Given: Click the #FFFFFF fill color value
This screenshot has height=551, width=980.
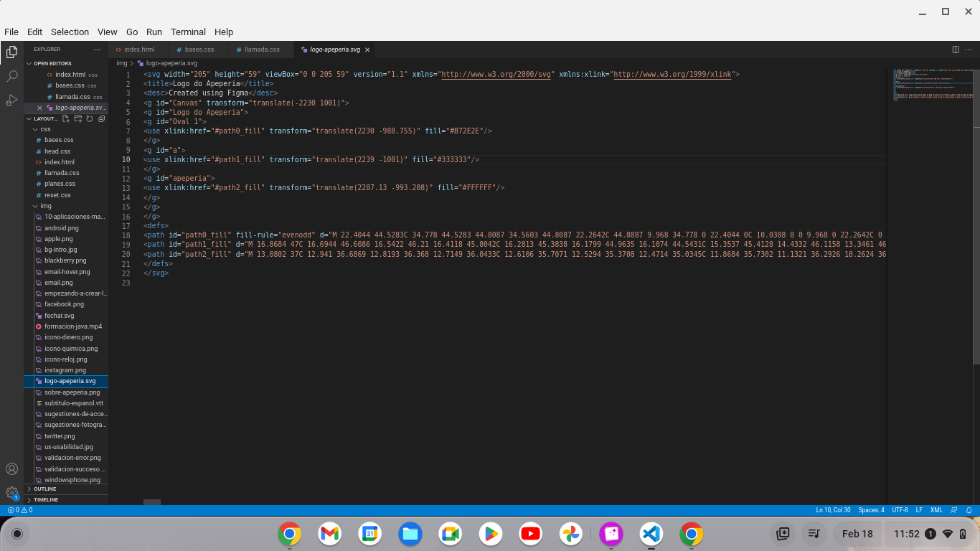Looking at the screenshot, I should pyautogui.click(x=479, y=187).
